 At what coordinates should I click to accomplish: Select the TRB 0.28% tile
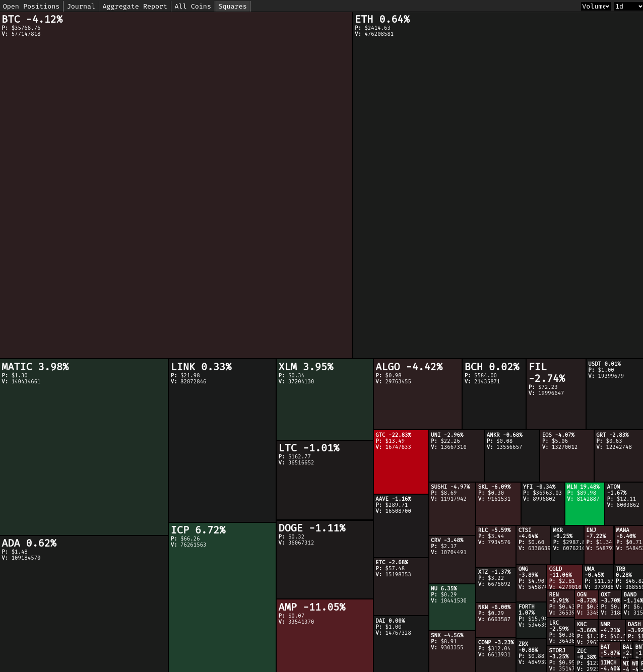click(x=628, y=577)
